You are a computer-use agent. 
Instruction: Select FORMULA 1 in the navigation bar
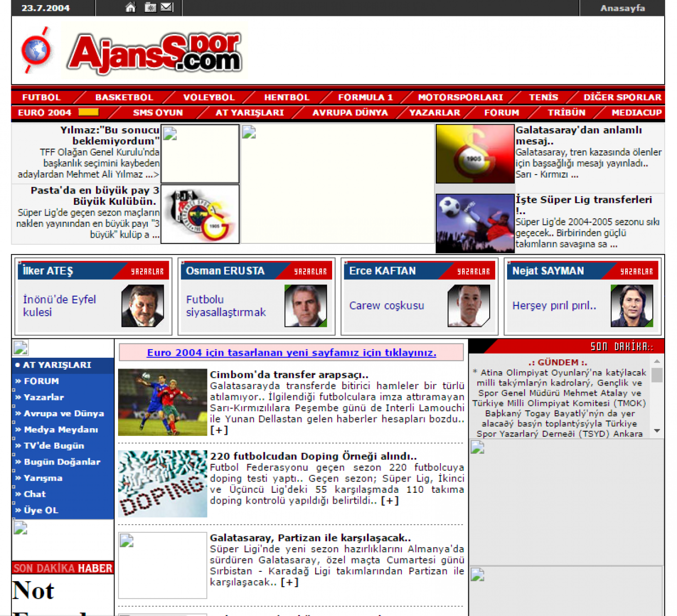[365, 97]
